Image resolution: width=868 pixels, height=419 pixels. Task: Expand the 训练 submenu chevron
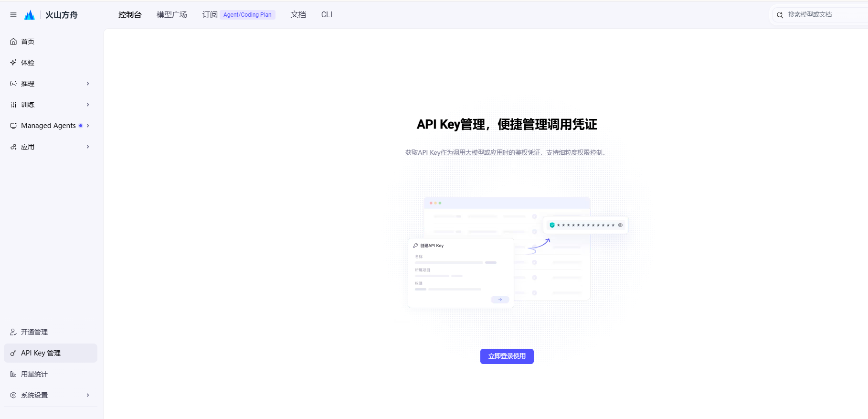(x=88, y=105)
